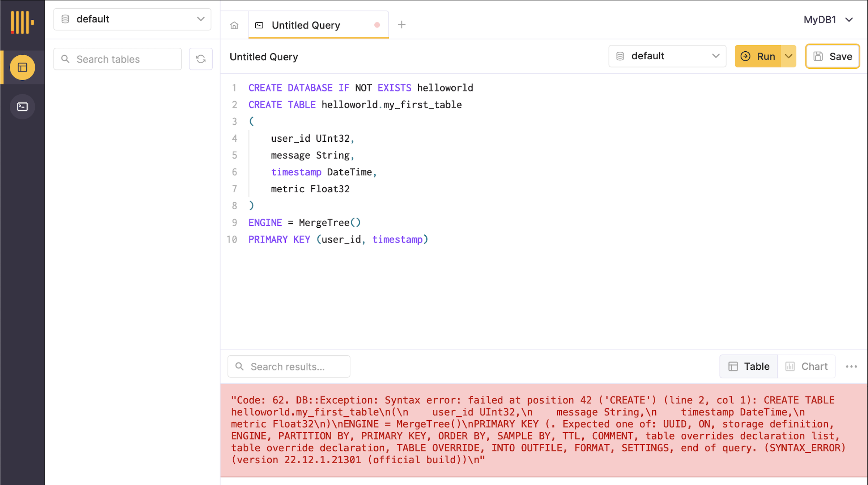Click the message String line
868x485 pixels.
(312, 155)
